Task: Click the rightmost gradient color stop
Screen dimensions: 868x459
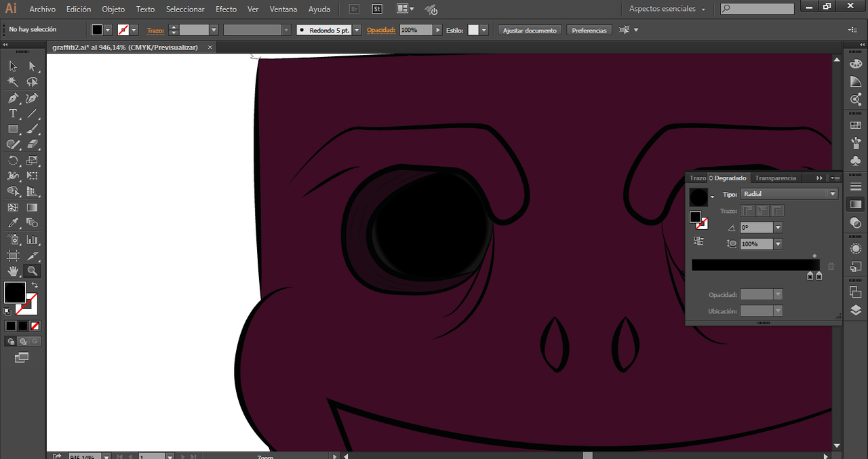Action: coord(818,275)
